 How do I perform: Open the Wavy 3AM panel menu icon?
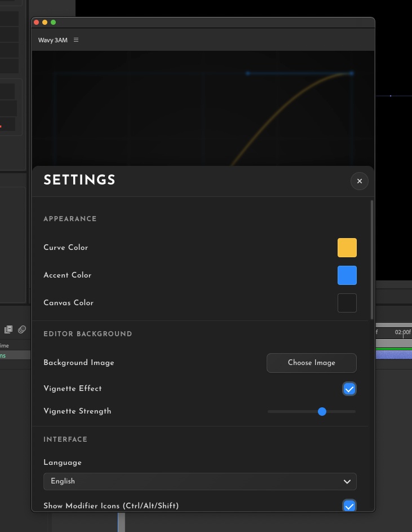click(x=76, y=40)
